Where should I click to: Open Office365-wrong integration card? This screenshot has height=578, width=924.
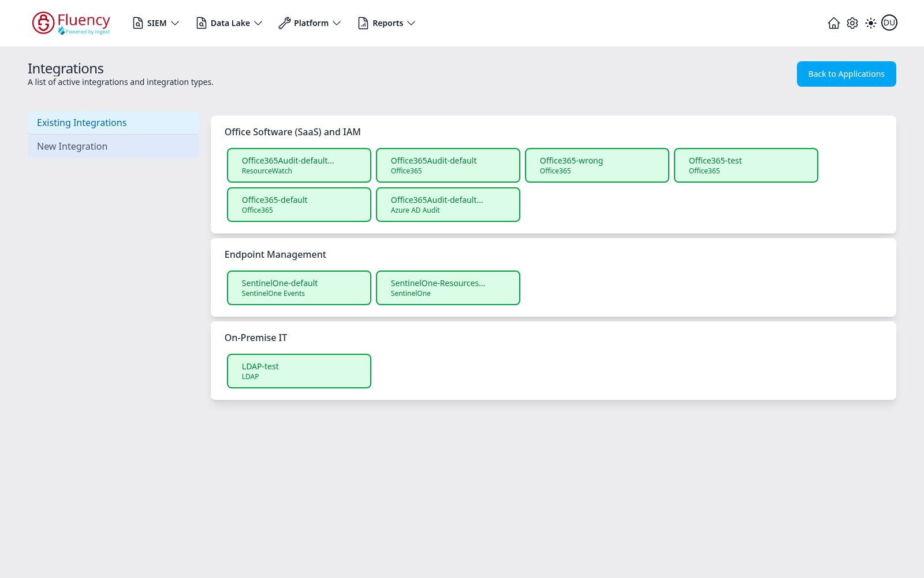tap(597, 165)
